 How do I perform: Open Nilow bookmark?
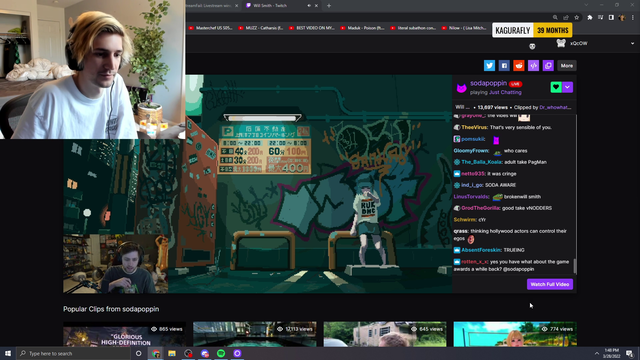coord(464,28)
